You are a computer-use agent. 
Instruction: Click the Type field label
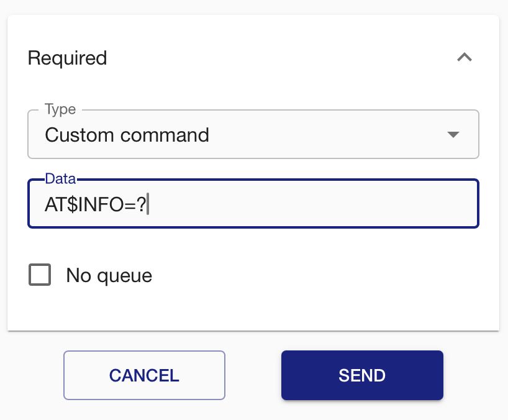tap(60, 110)
